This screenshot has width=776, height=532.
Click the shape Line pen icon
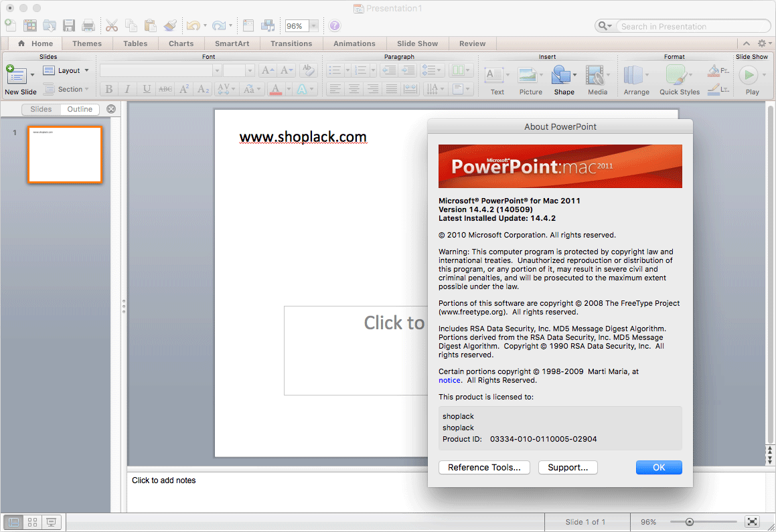click(714, 89)
